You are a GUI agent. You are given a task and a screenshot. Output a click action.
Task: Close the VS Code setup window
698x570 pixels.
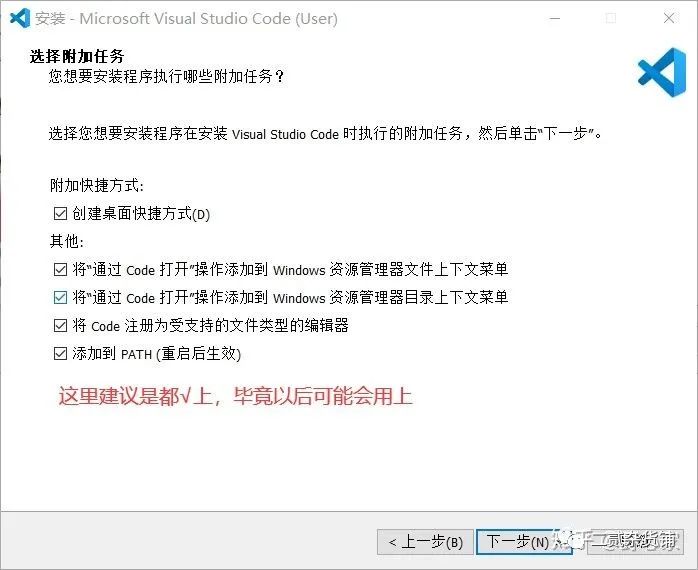click(669, 18)
